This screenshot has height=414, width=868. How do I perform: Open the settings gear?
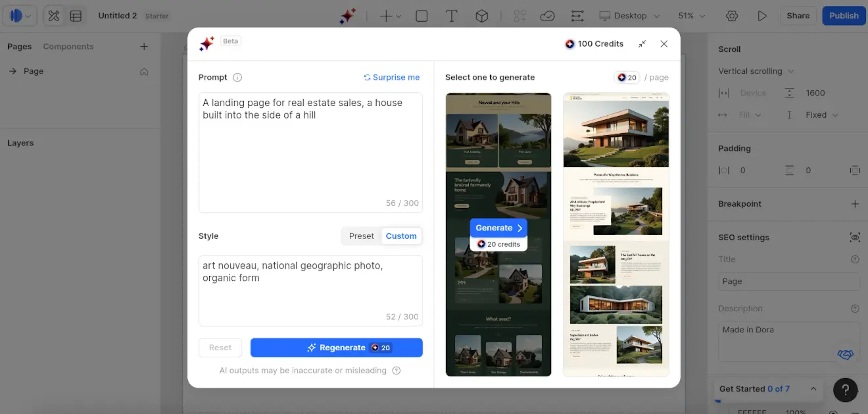coord(731,16)
